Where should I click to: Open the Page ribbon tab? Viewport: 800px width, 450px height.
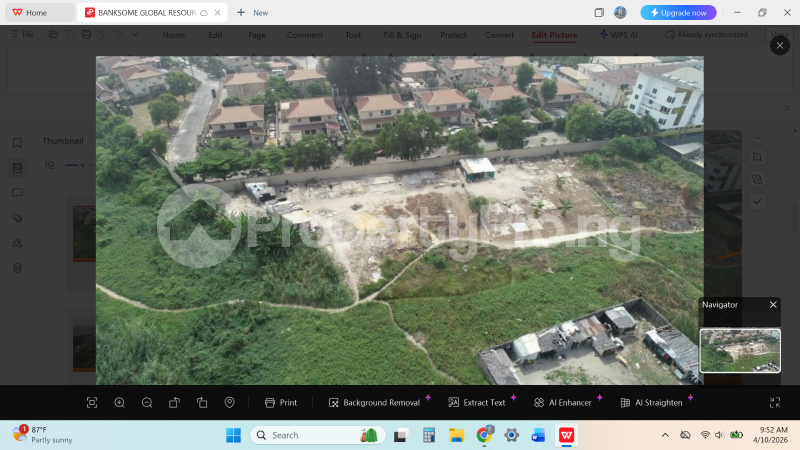[x=257, y=35]
